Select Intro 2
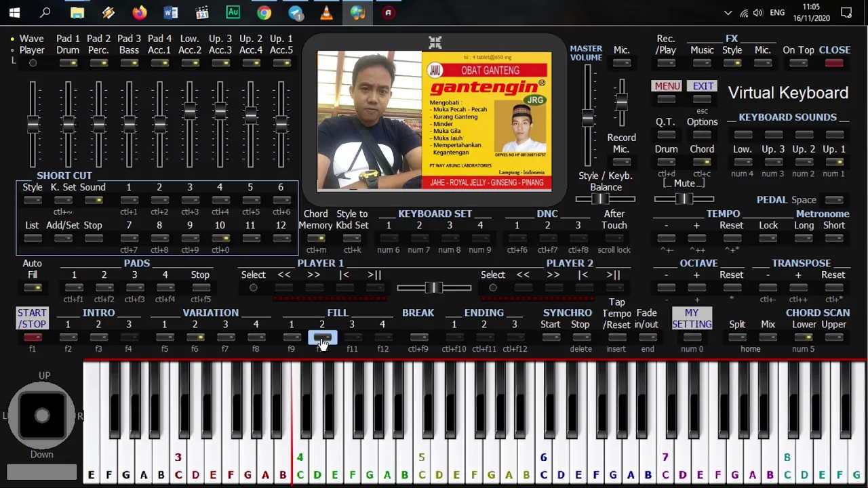This screenshot has height=488, width=868. pyautogui.click(x=98, y=338)
